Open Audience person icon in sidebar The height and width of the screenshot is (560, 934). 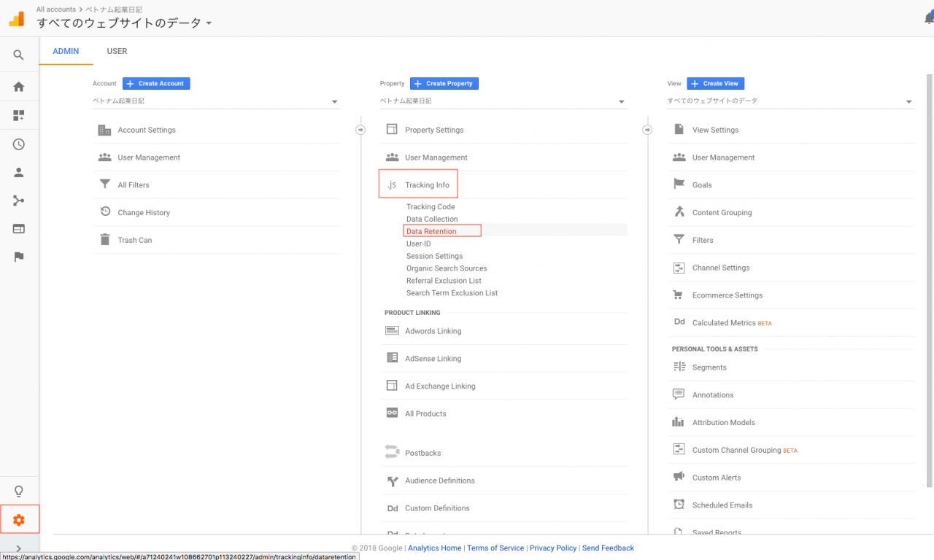[x=19, y=173]
